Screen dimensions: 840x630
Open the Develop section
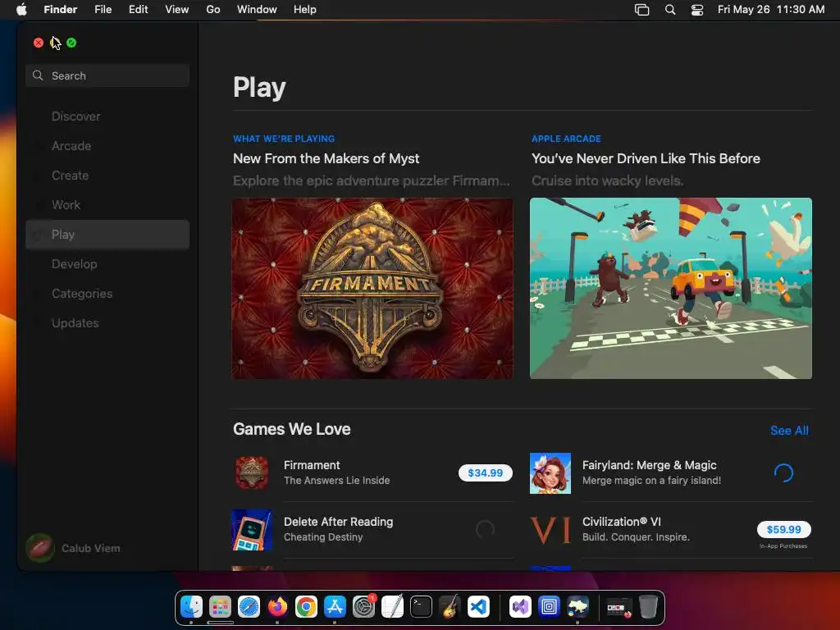[x=107, y=264]
